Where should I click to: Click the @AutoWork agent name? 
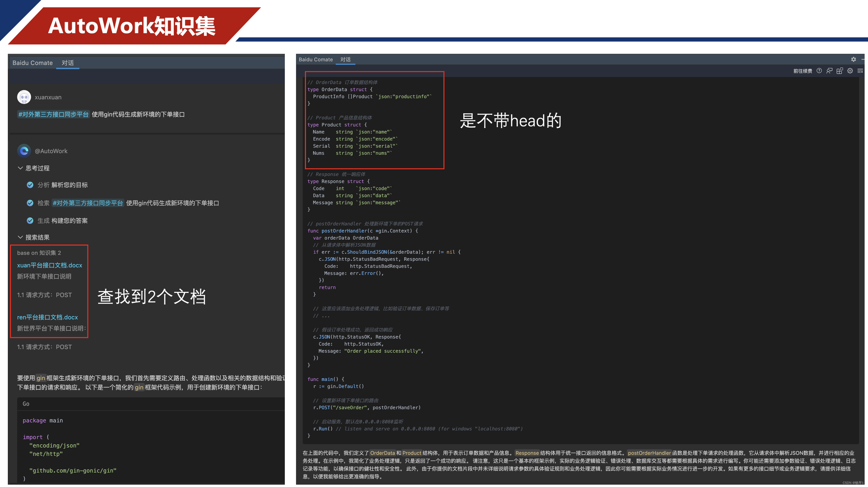[51, 151]
